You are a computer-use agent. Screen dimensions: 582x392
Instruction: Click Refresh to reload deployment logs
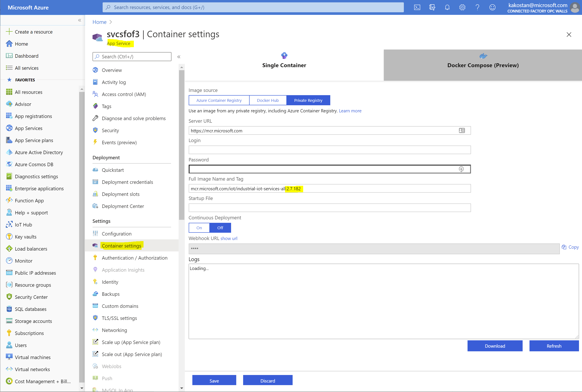click(x=554, y=346)
